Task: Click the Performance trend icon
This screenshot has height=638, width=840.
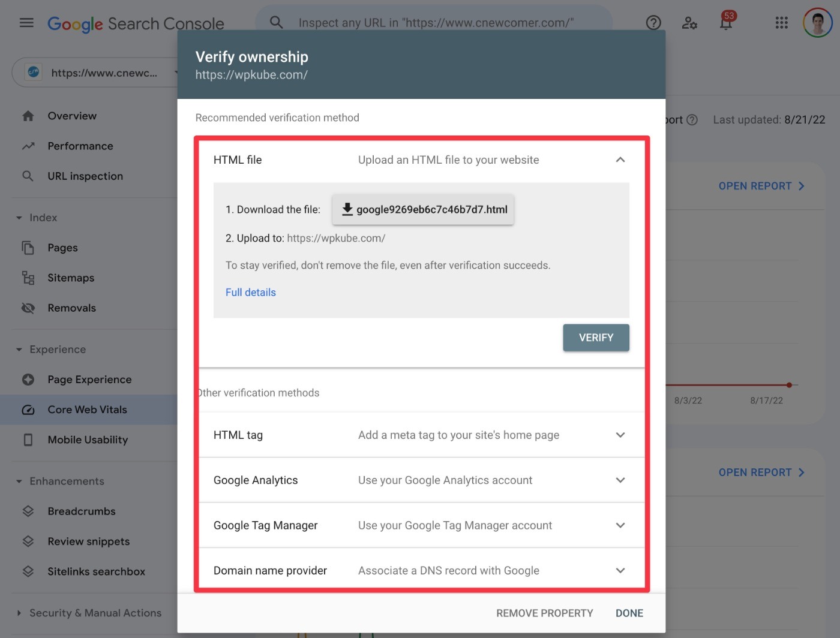Action: click(28, 146)
